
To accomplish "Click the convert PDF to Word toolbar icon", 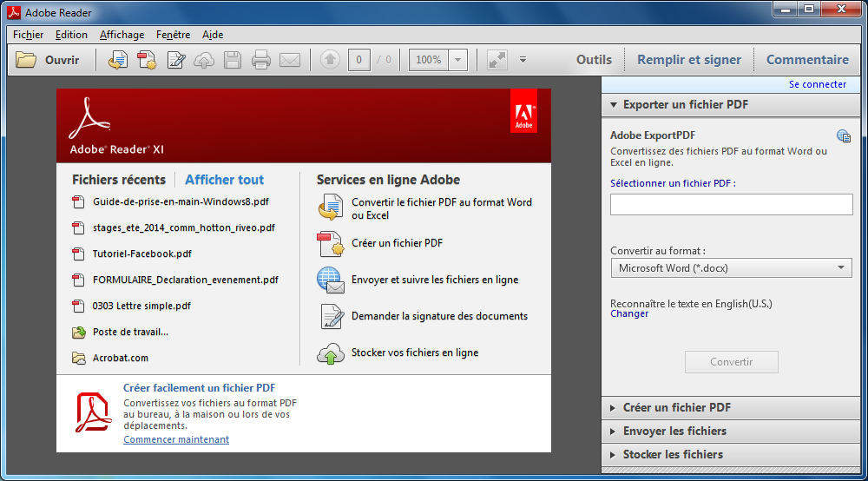I will click(117, 60).
